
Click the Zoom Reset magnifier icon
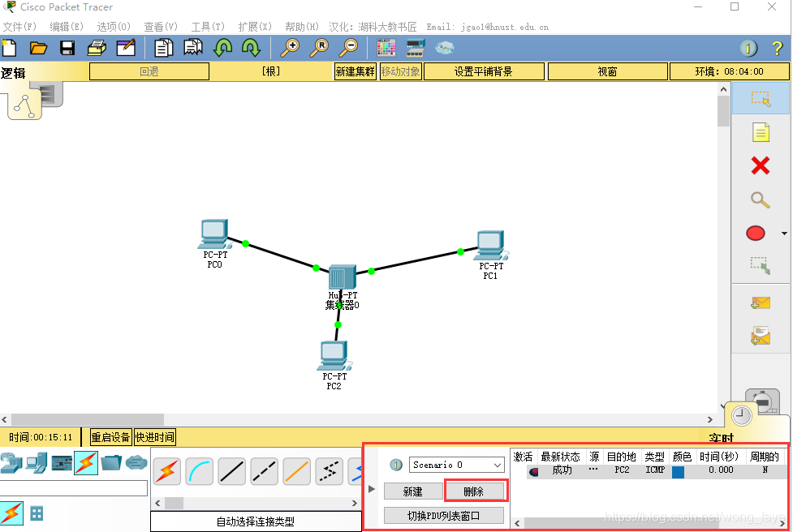[x=319, y=48]
